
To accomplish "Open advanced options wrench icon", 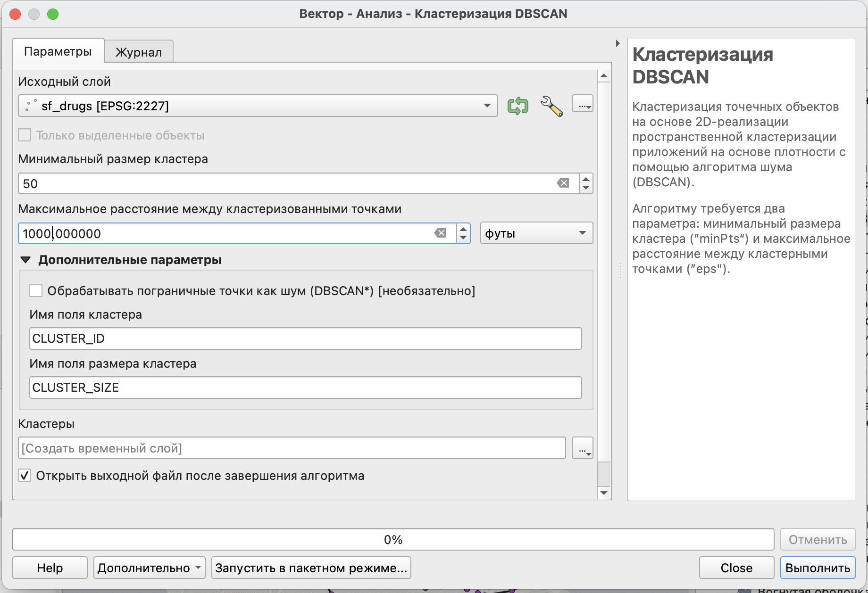I will (551, 106).
